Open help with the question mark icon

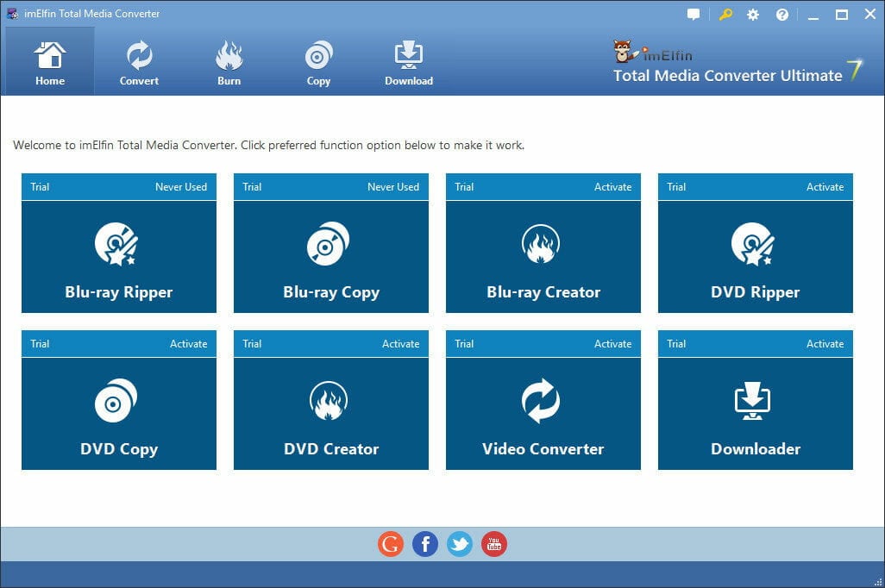(781, 15)
